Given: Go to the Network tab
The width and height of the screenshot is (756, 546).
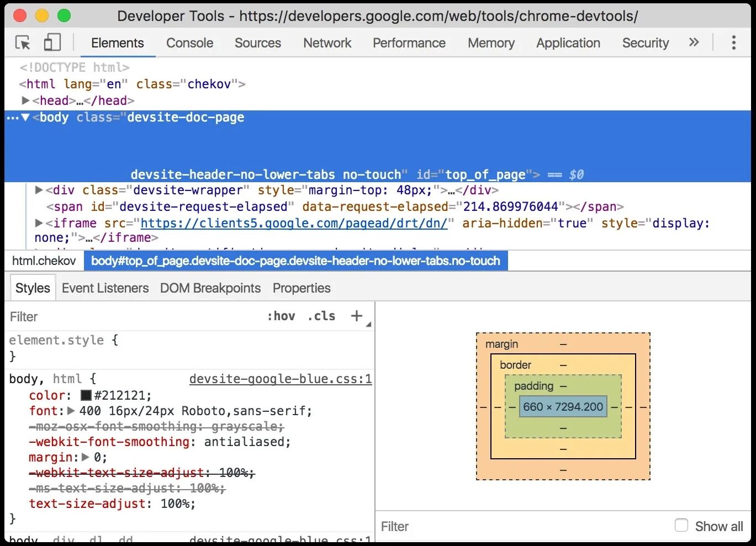Looking at the screenshot, I should pyautogui.click(x=327, y=43).
